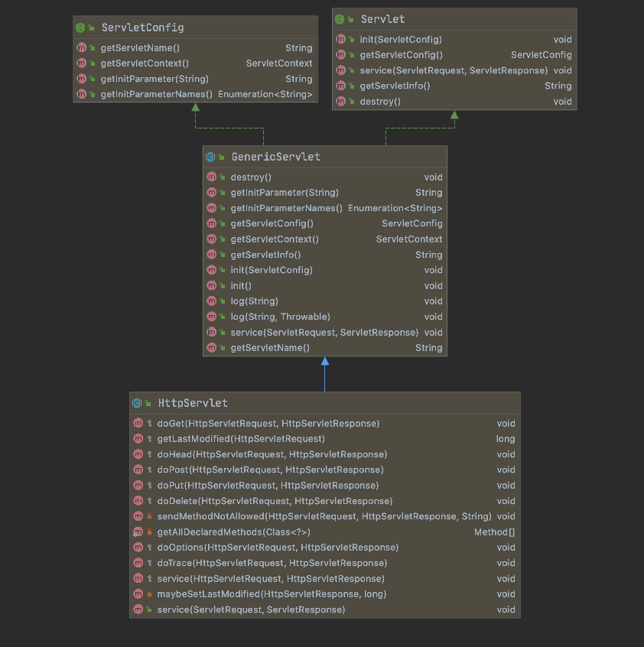Click method icon beside getServletName() in ServletConfig
Screen dimensions: 644x647
pos(82,47)
